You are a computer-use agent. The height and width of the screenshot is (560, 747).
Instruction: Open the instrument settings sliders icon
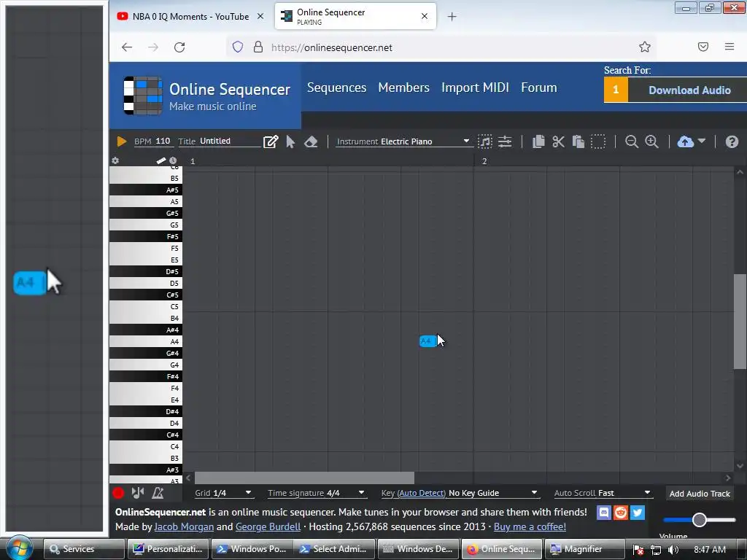click(x=505, y=141)
